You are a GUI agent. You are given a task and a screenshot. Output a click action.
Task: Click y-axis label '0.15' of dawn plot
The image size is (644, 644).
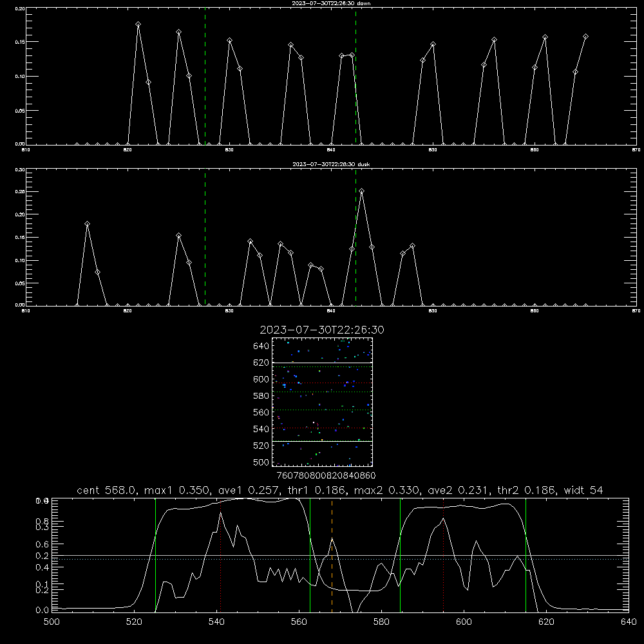coord(20,42)
